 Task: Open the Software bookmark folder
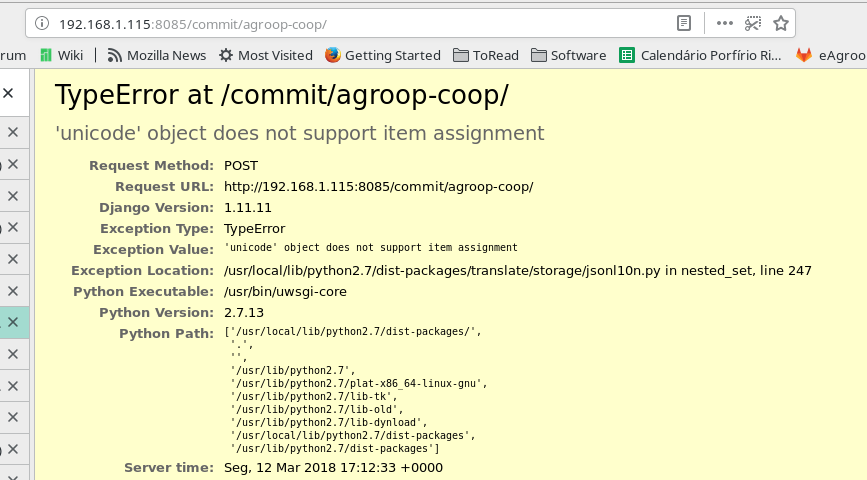coord(568,55)
